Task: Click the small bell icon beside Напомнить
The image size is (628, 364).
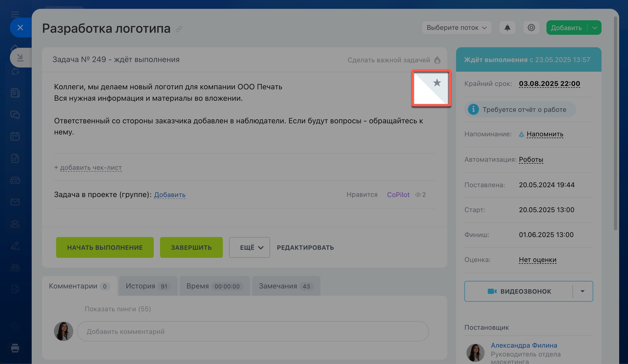Action: tap(521, 134)
